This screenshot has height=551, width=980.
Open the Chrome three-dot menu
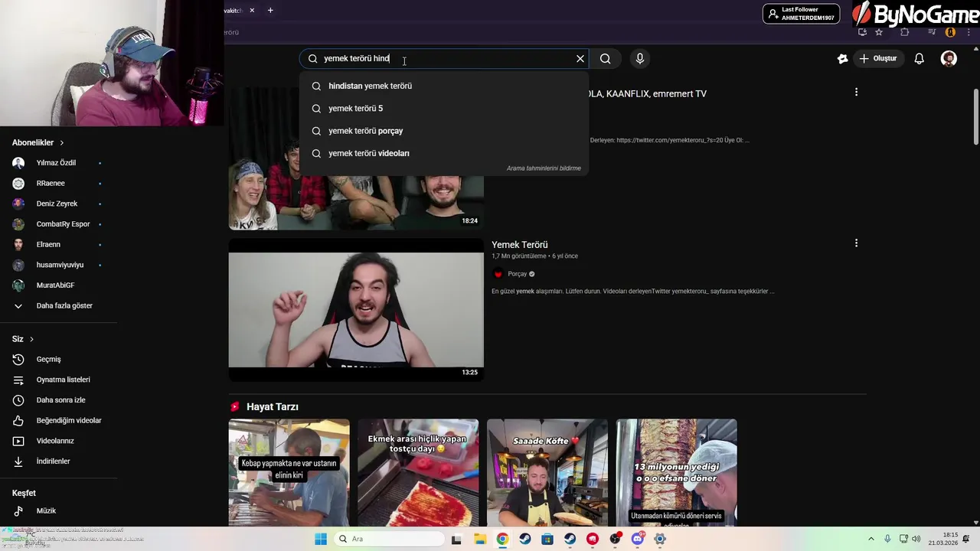pyautogui.click(x=969, y=32)
